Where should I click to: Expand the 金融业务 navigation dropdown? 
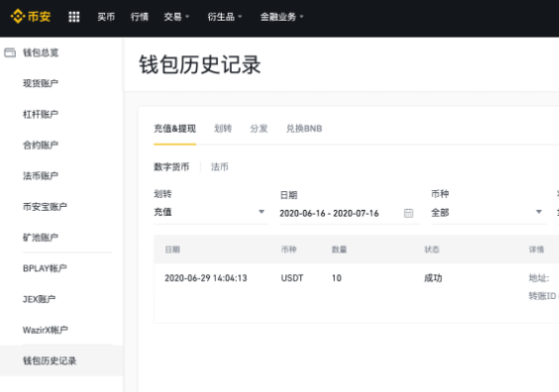click(281, 17)
